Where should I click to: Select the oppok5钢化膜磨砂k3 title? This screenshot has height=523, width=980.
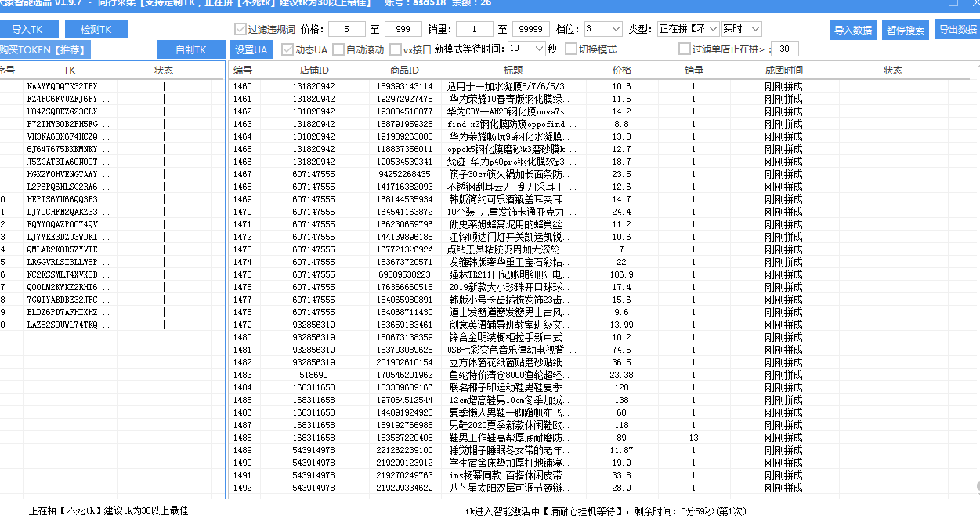[513, 149]
